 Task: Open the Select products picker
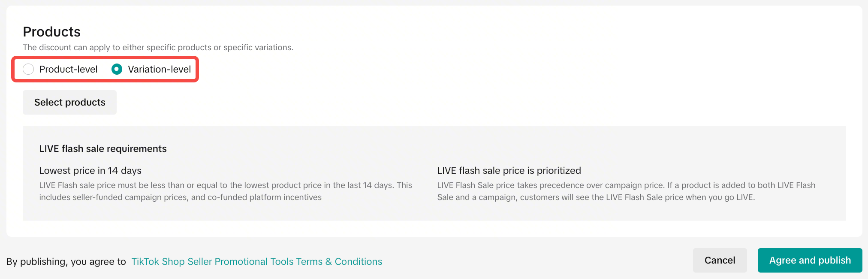pos(69,102)
